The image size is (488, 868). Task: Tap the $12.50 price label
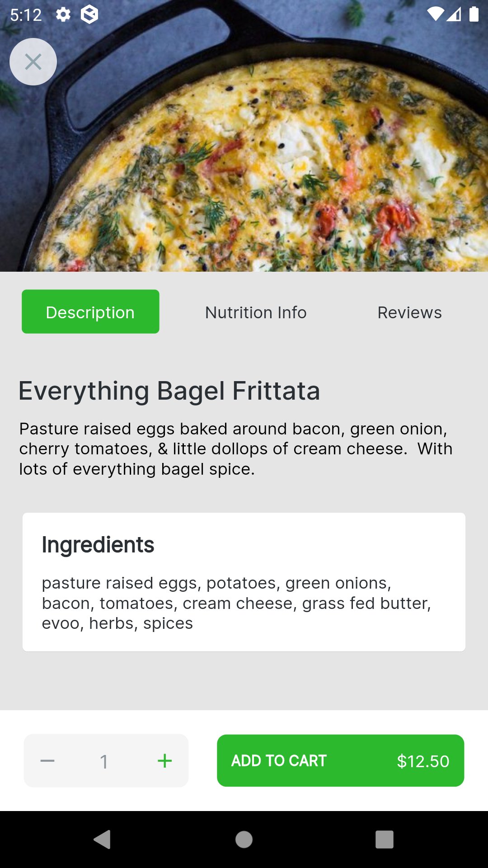[423, 761]
